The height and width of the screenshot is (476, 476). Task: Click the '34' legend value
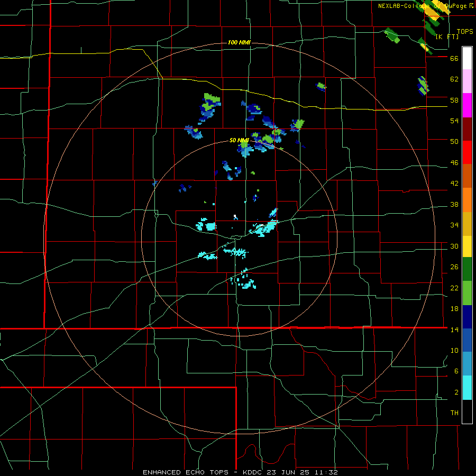[x=454, y=225]
